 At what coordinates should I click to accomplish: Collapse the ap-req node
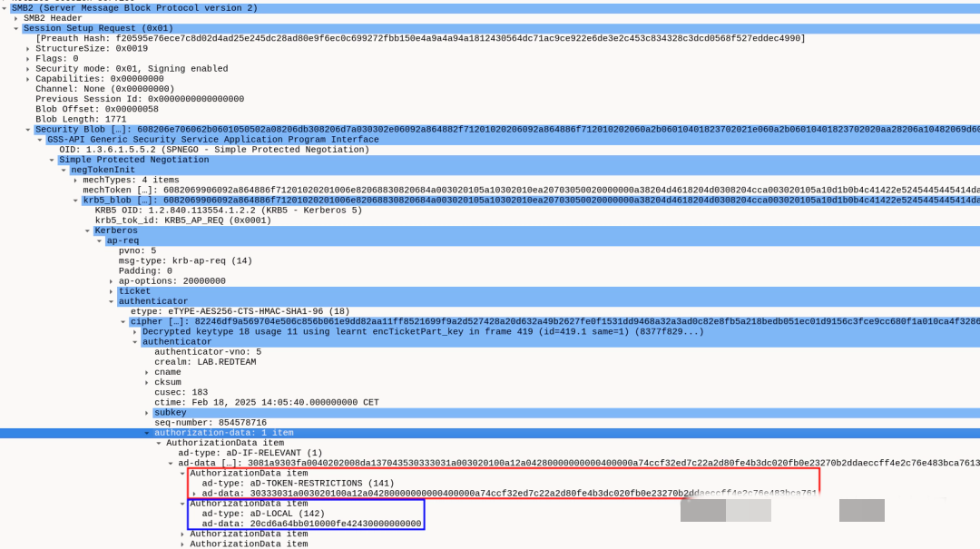click(x=100, y=240)
